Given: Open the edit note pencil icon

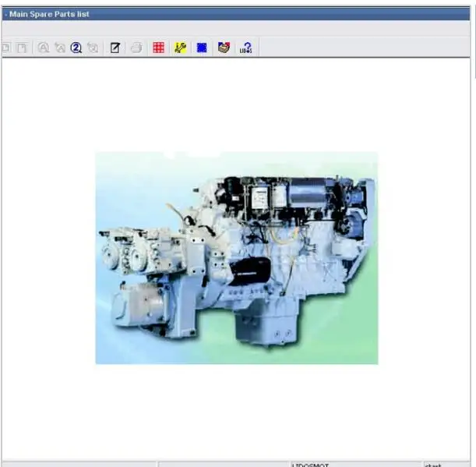Looking at the screenshot, I should tap(115, 48).
